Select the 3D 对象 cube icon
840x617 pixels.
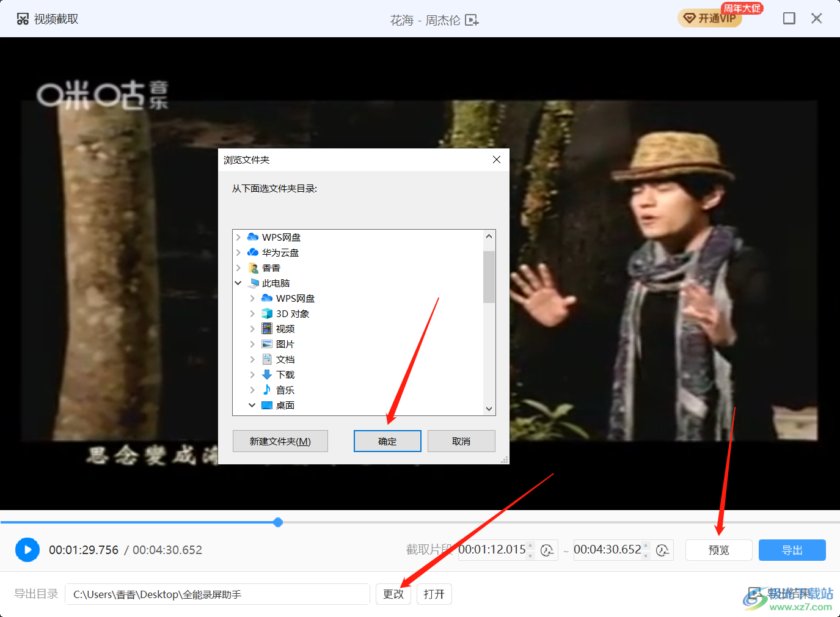(x=267, y=313)
